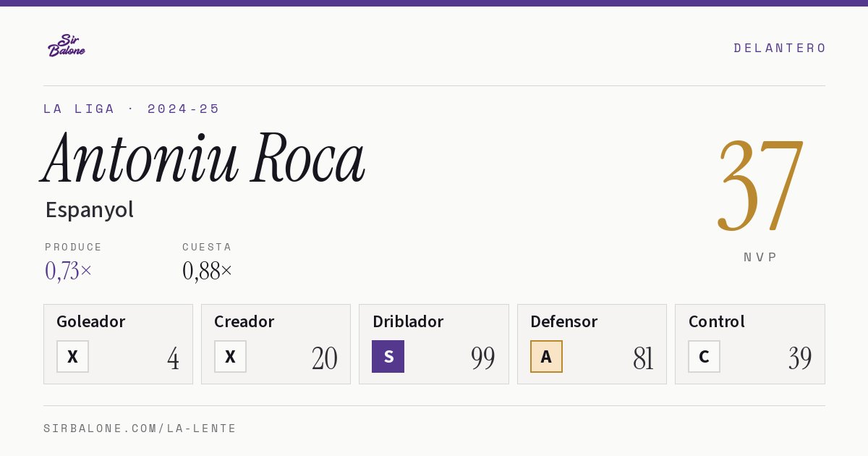Click the PRODUCE label
The width and height of the screenshot is (868, 456).
tap(74, 247)
